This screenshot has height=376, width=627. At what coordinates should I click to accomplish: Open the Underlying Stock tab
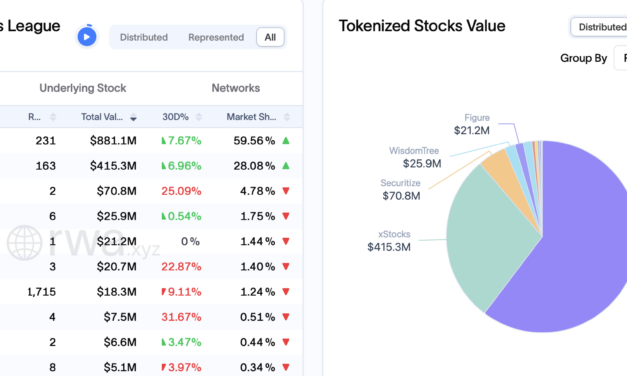tap(83, 88)
